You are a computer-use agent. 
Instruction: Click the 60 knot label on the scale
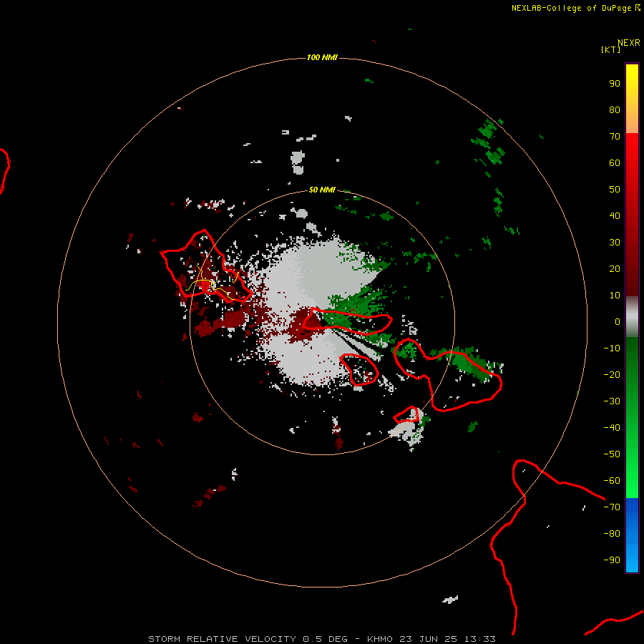(x=615, y=163)
